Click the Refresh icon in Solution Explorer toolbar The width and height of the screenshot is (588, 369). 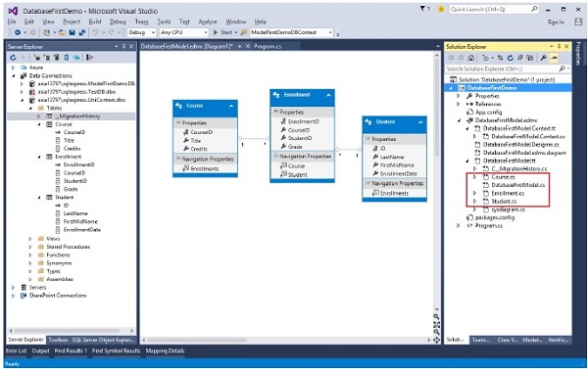[x=510, y=58]
